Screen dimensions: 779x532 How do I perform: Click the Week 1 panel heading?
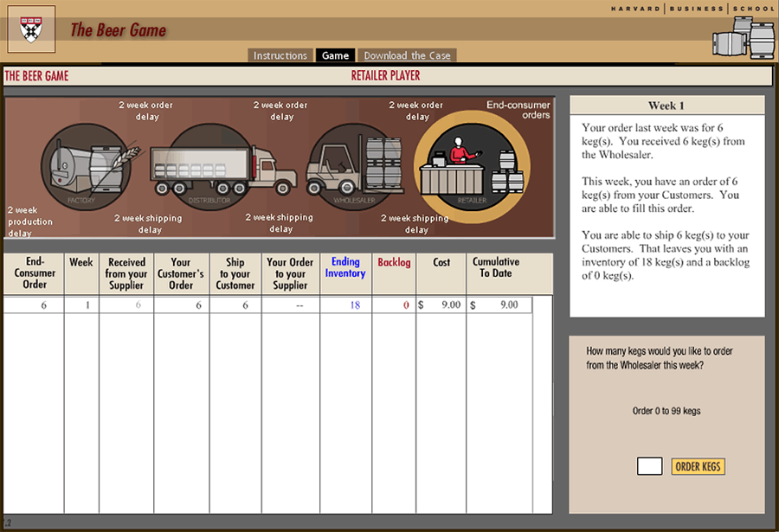tap(666, 106)
